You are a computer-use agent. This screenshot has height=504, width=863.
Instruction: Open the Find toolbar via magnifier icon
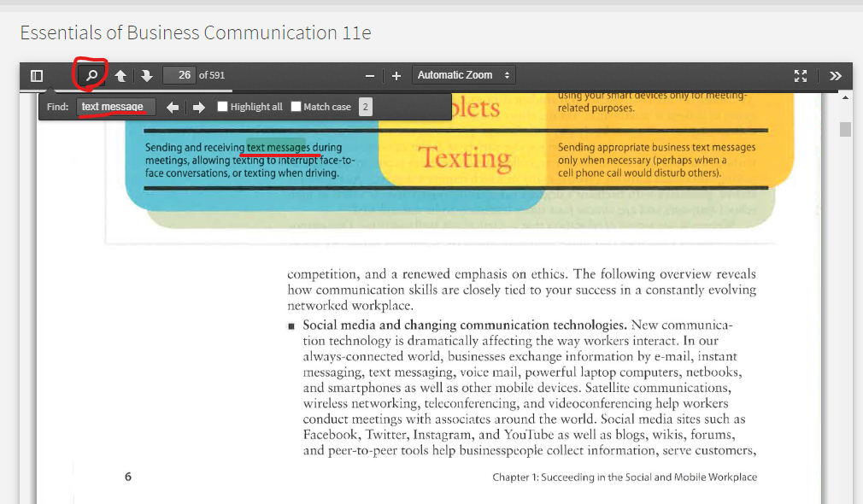[x=89, y=75]
